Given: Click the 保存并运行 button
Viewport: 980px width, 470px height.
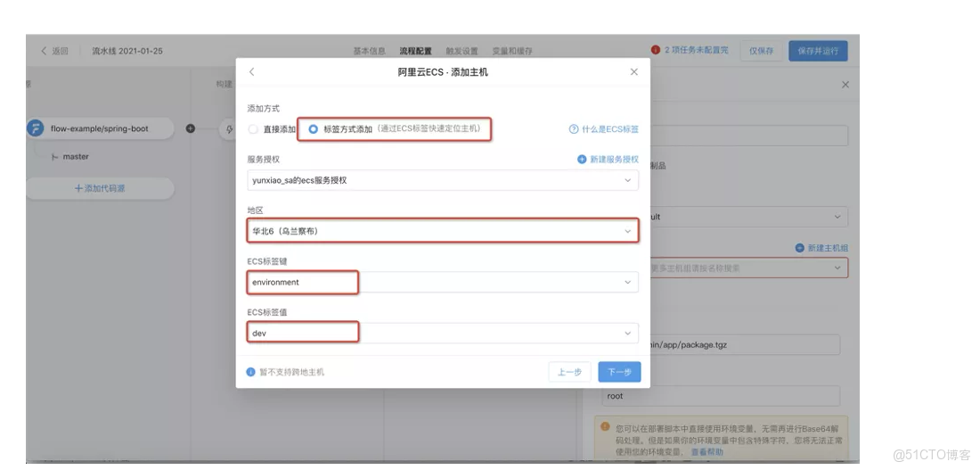Looking at the screenshot, I should [x=818, y=51].
